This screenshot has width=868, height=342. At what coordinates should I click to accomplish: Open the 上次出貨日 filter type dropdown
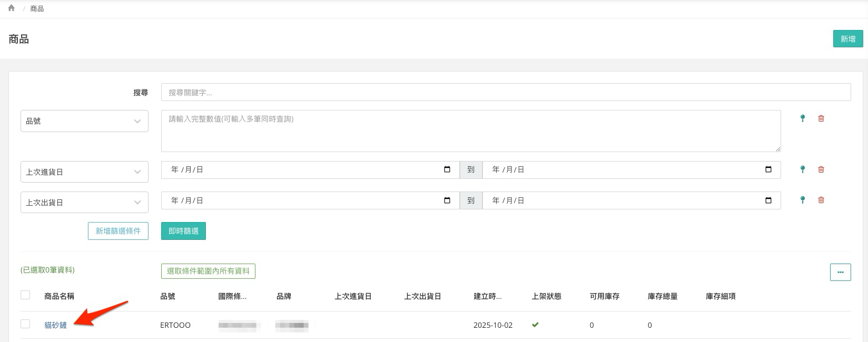point(84,203)
